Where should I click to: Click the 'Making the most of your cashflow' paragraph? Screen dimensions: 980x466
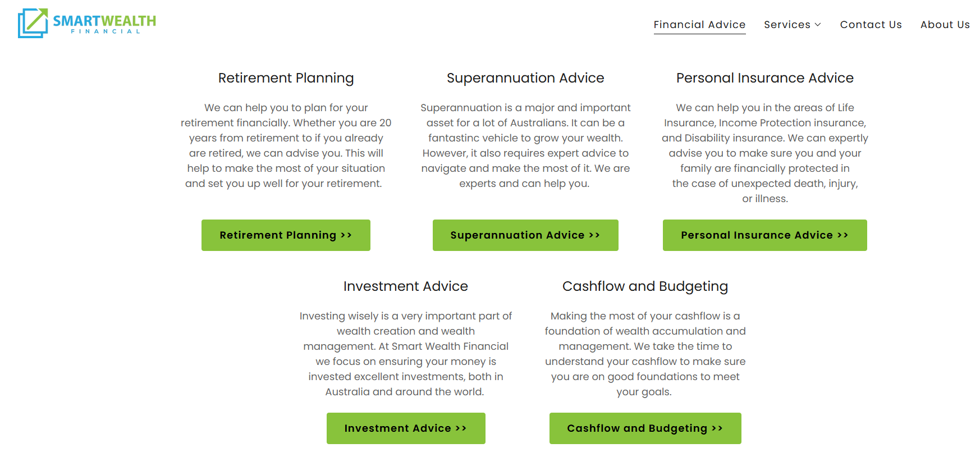(x=645, y=354)
